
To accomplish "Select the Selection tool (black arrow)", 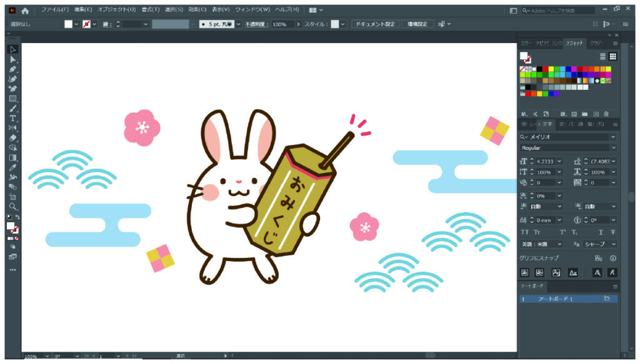I will [12, 49].
